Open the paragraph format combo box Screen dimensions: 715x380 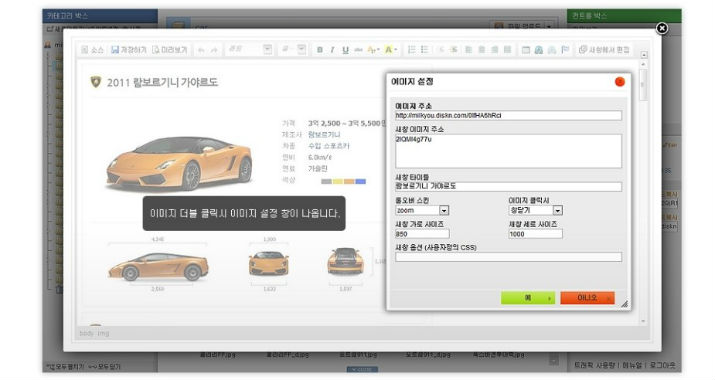point(249,49)
